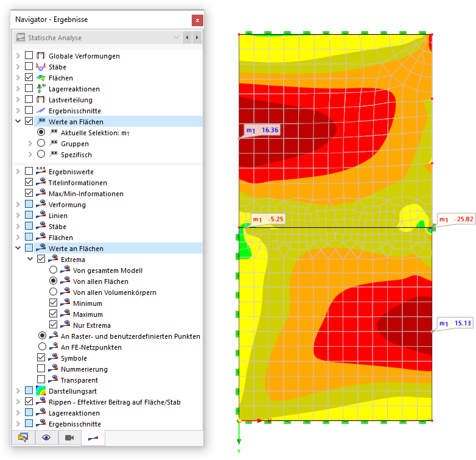Click the Globale Verformungen icon
This screenshot has width=476, height=460.
41,55
